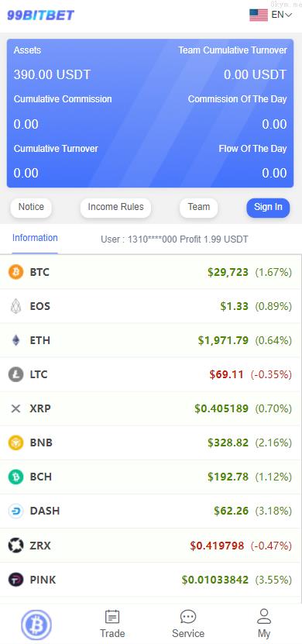
Task: Switch to the Information tab
Action: (x=35, y=238)
